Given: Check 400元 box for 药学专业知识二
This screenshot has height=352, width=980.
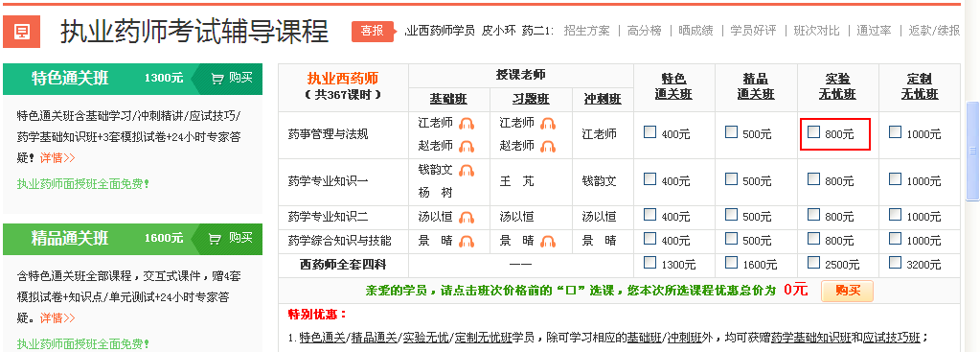Looking at the screenshot, I should [650, 215].
